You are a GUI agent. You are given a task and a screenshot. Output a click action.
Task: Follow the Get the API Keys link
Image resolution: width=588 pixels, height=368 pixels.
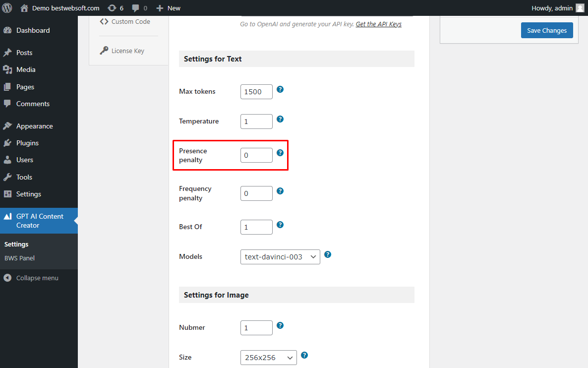point(378,24)
